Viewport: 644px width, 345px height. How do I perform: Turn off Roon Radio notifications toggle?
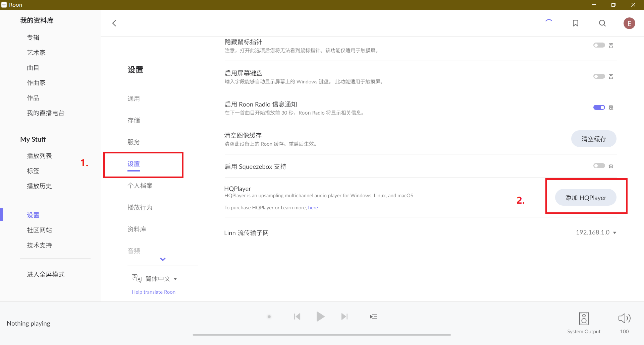click(599, 108)
